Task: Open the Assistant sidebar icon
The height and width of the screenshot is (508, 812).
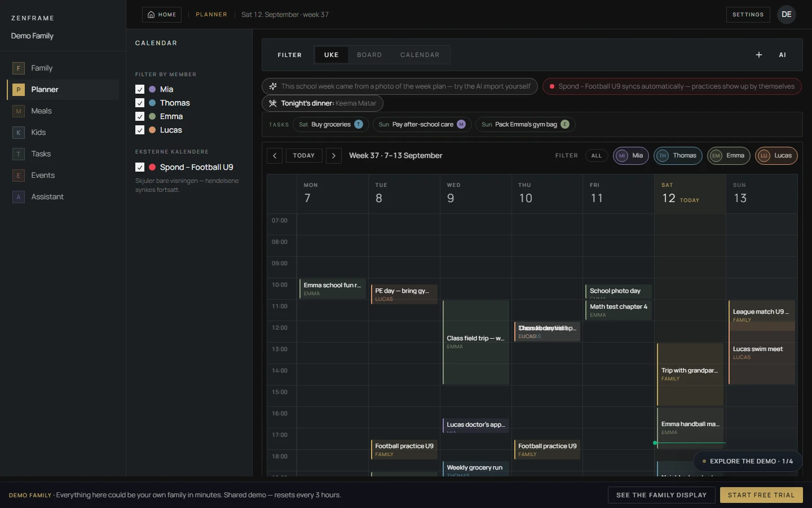Action: 19,197
